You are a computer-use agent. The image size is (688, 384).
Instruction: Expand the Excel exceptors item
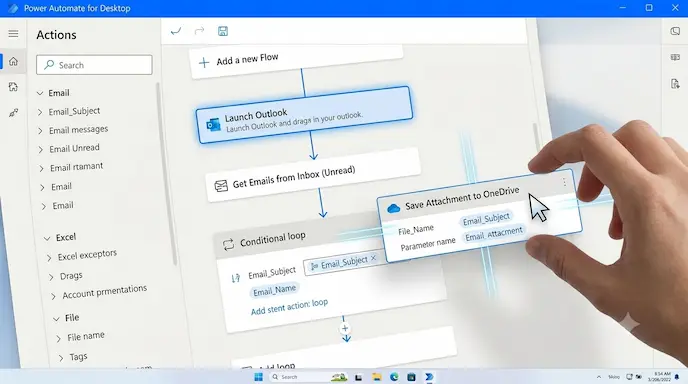tap(49, 258)
